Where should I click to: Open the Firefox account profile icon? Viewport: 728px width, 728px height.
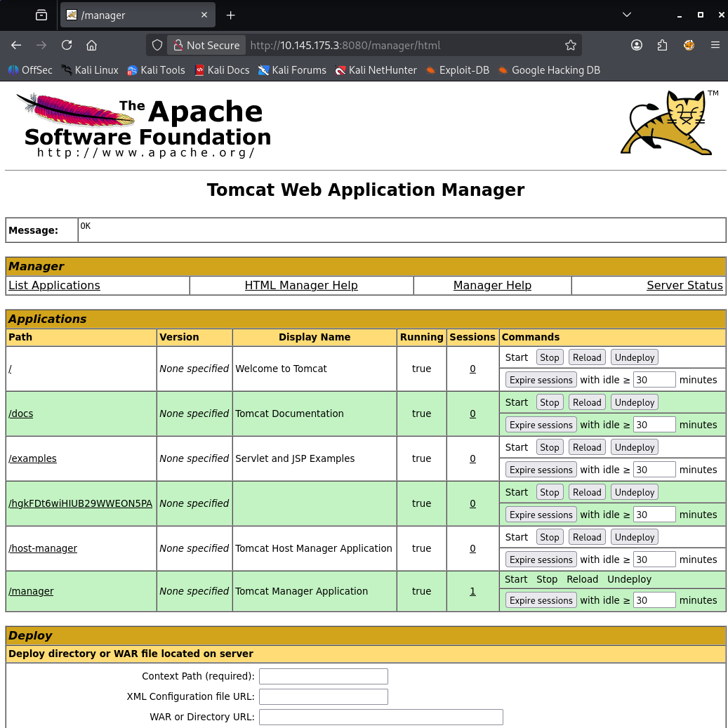(x=637, y=45)
